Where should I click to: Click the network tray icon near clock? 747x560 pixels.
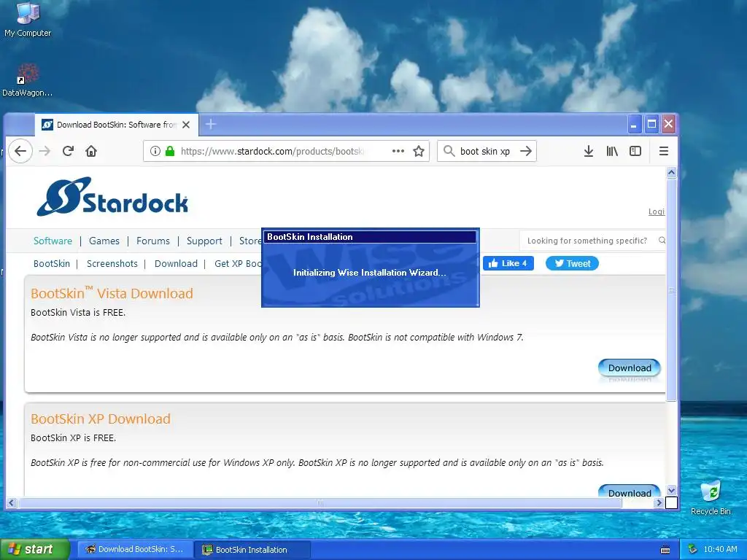(693, 549)
